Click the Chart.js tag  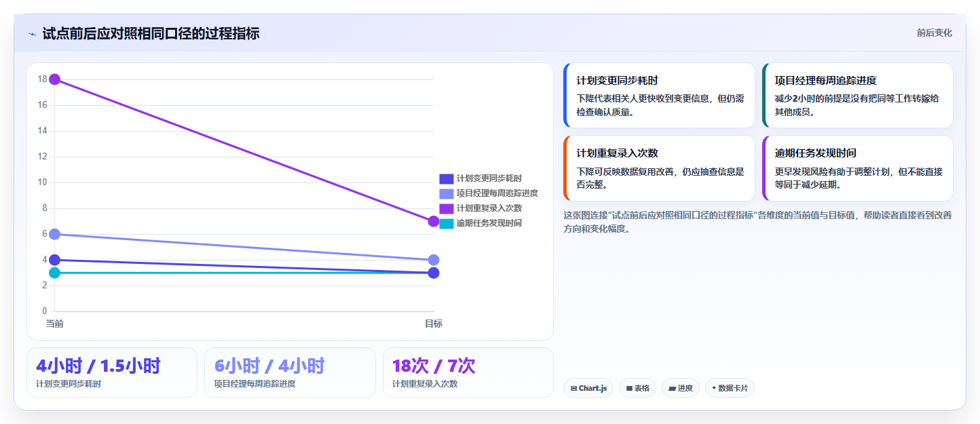[x=588, y=388]
